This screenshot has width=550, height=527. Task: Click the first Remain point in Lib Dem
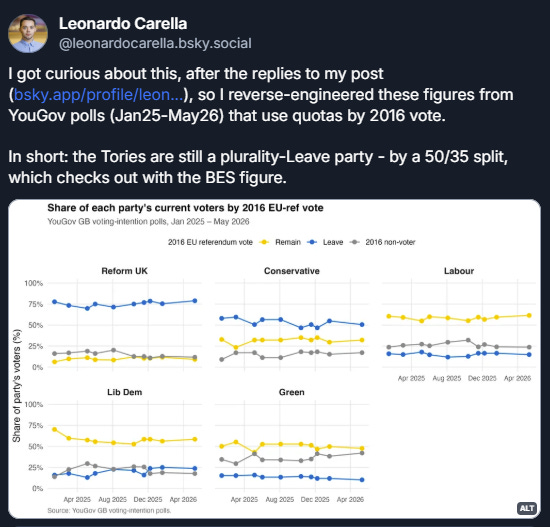(54, 429)
